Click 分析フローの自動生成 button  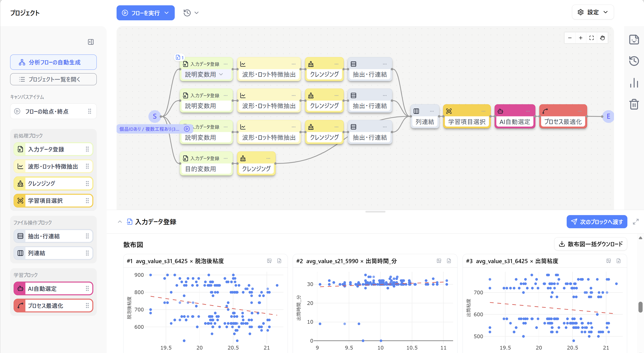[x=53, y=62]
